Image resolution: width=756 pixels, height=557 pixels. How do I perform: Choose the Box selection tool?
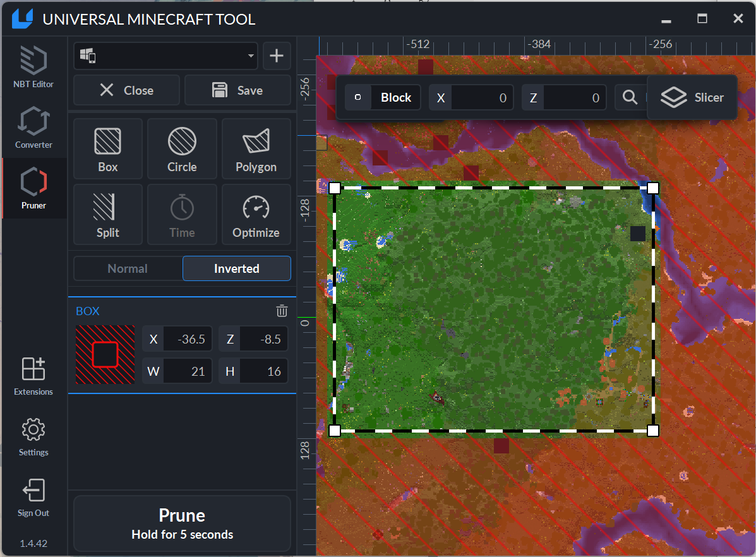tap(107, 148)
